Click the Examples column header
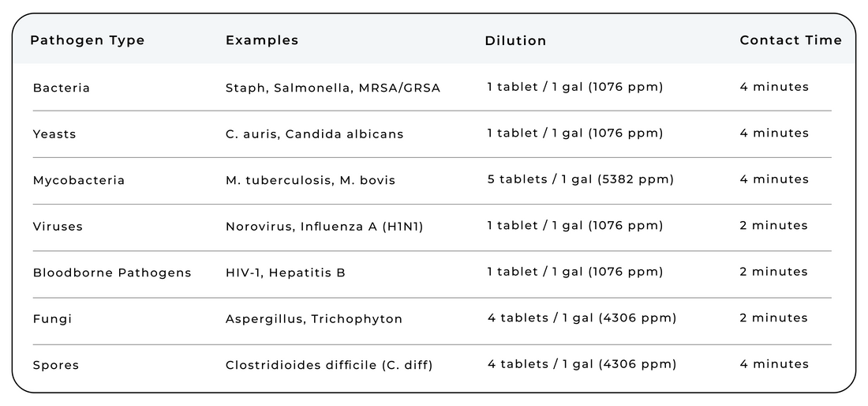The image size is (868, 406). (x=262, y=40)
